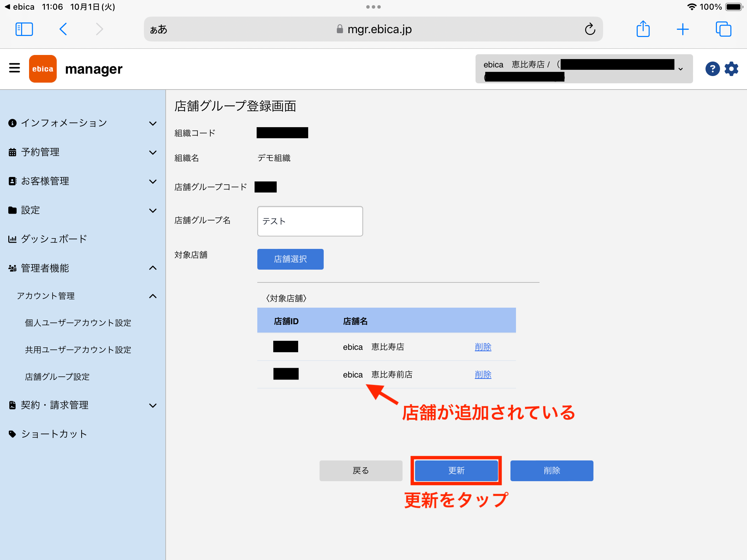Image resolution: width=747 pixels, height=560 pixels.
Task: Select store name ebica 恵比寿店 in table
Action: click(373, 347)
